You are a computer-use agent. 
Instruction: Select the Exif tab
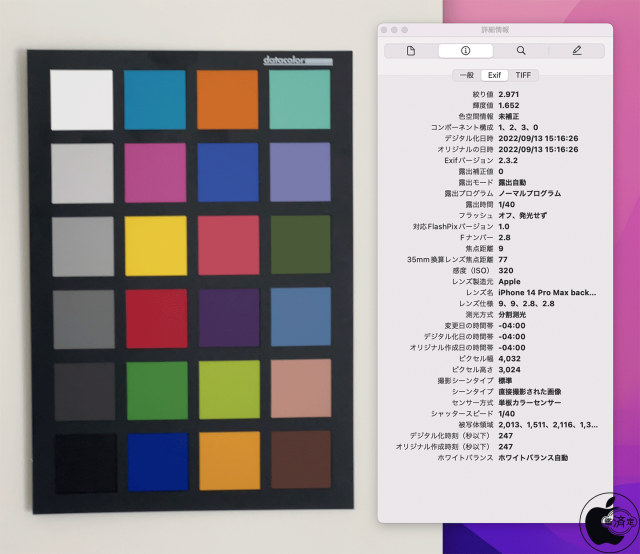point(494,75)
